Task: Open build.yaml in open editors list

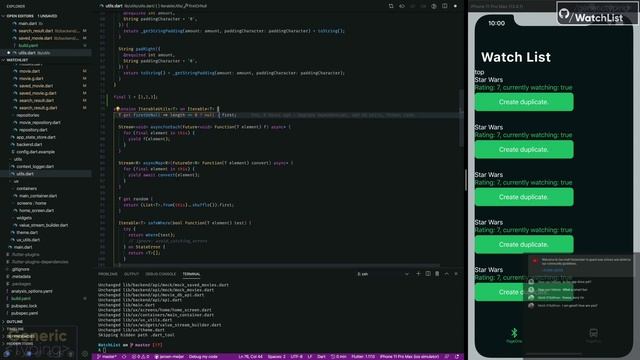Action: [28, 45]
